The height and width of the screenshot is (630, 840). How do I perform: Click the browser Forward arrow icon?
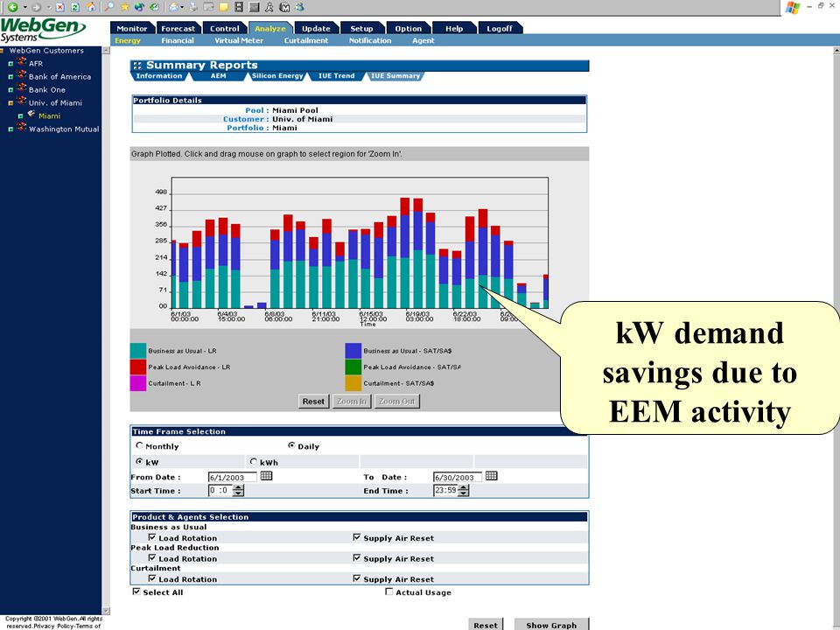[x=36, y=7]
